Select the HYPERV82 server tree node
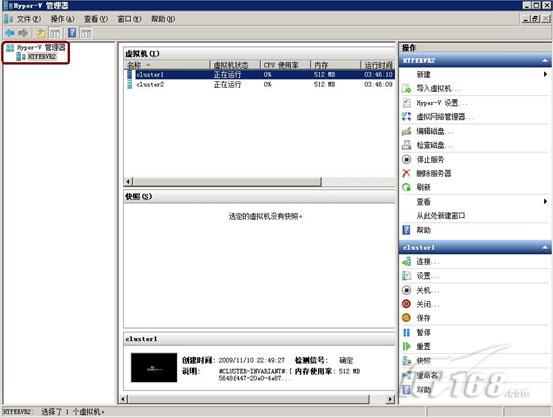 42,56
